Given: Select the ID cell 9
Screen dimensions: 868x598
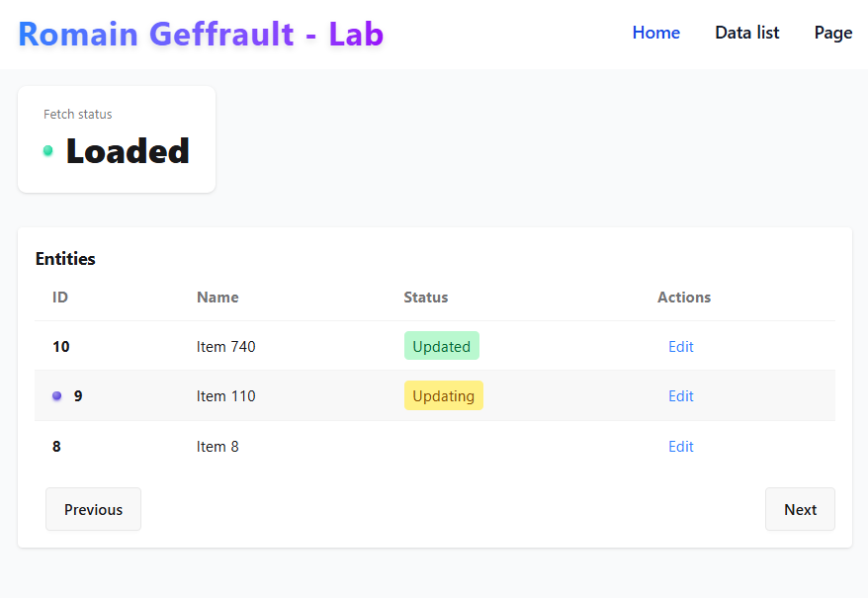Looking at the screenshot, I should tap(78, 396).
